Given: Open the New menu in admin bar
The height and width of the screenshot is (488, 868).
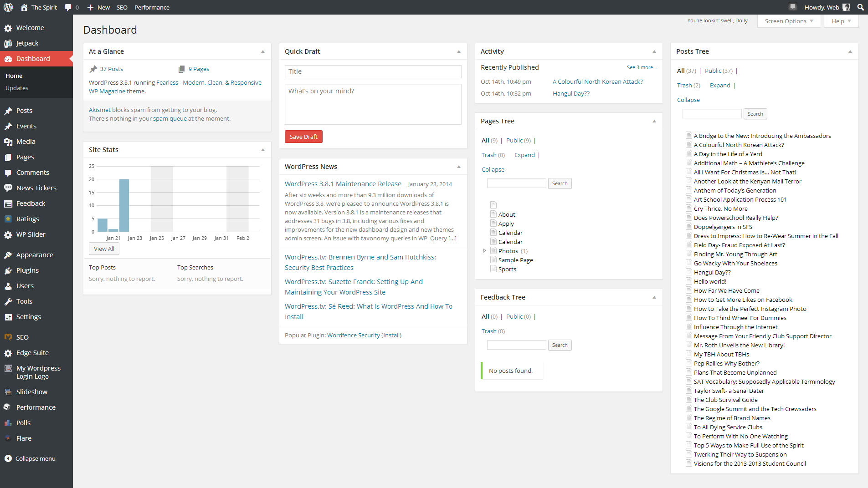Looking at the screenshot, I should [x=98, y=7].
